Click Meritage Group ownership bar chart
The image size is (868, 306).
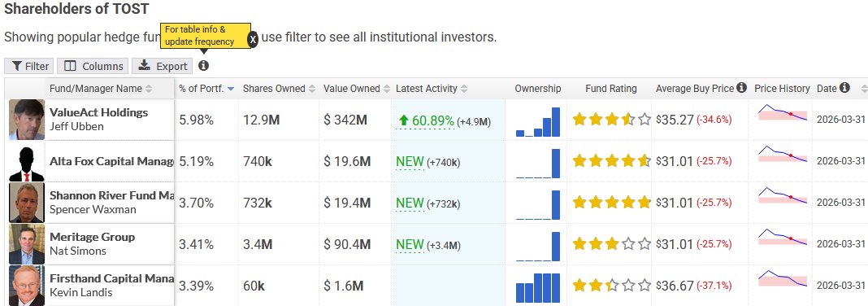(537, 247)
